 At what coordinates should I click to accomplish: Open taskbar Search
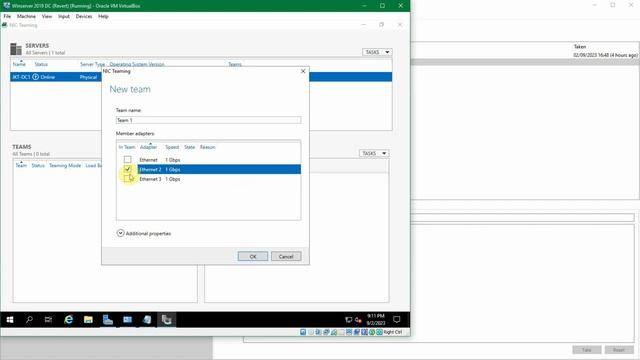click(x=29, y=320)
